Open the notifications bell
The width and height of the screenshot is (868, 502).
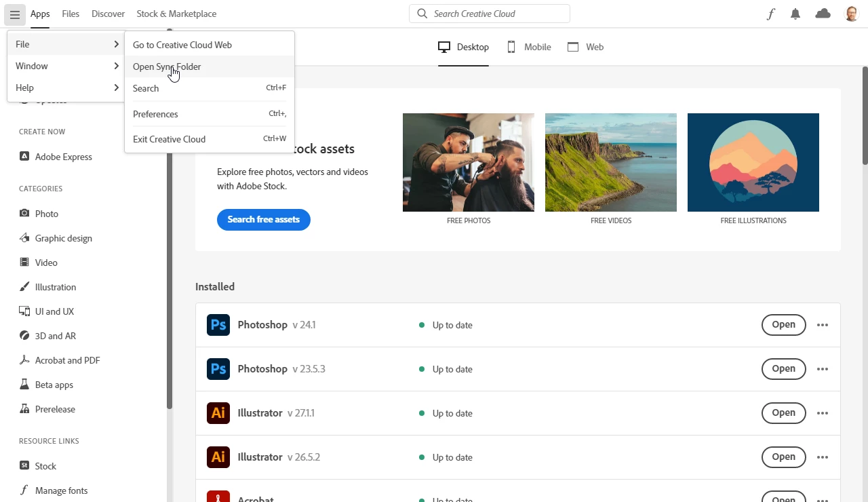coord(796,14)
